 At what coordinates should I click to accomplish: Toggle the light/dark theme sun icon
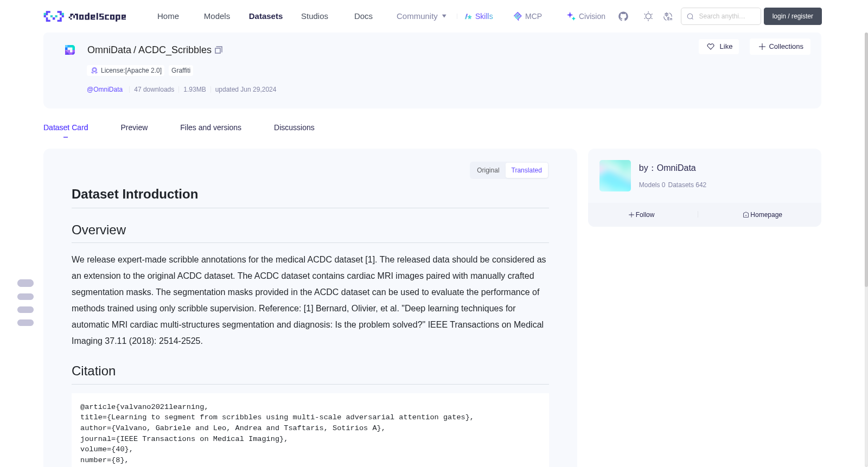click(648, 16)
